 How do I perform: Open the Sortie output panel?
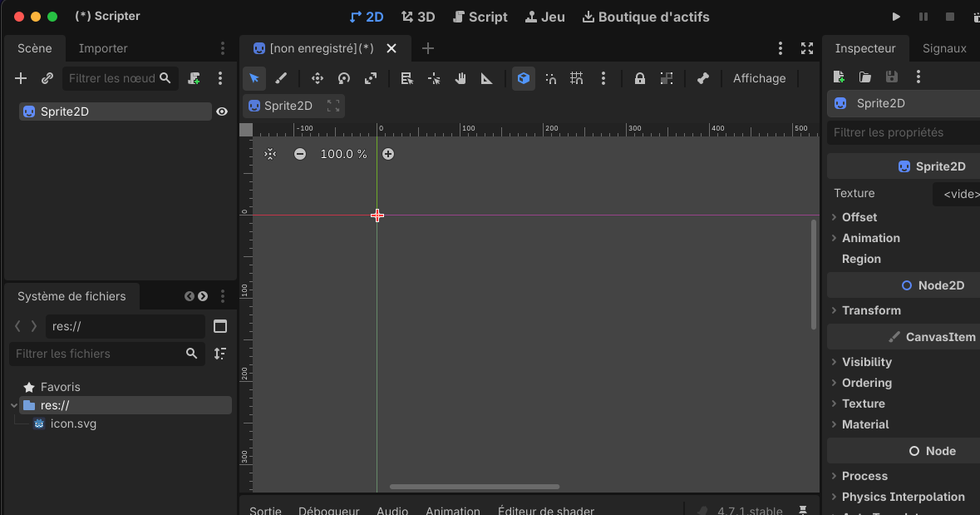[x=266, y=511]
